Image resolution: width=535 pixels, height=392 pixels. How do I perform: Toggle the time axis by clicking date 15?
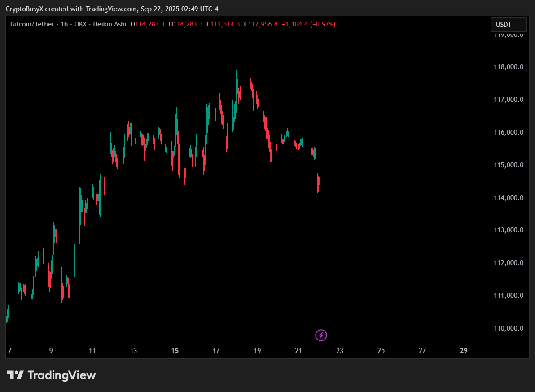tap(175, 350)
